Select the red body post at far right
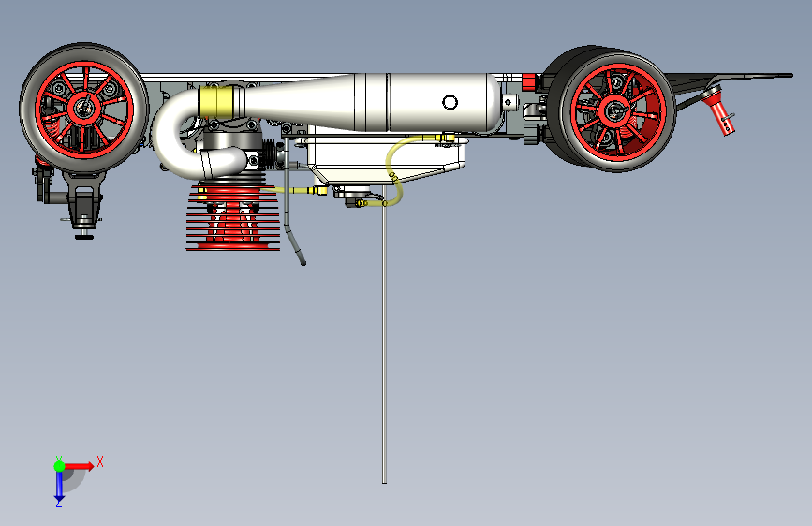 click(719, 112)
